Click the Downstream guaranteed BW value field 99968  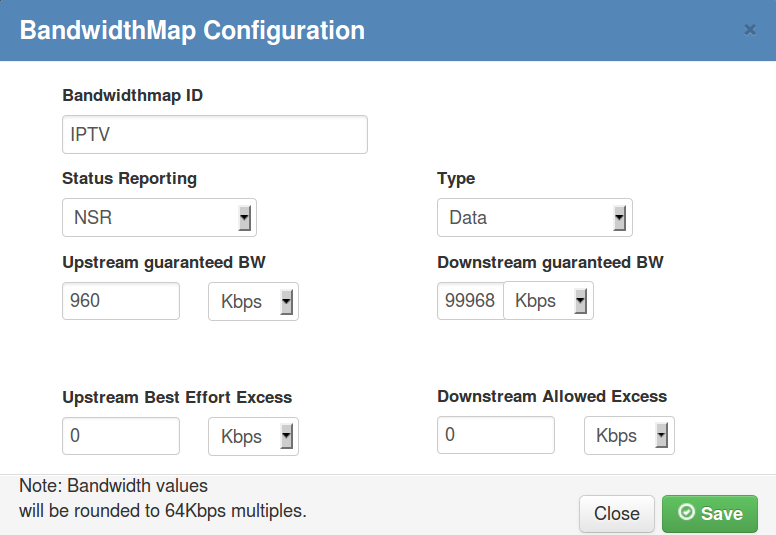[471, 301]
